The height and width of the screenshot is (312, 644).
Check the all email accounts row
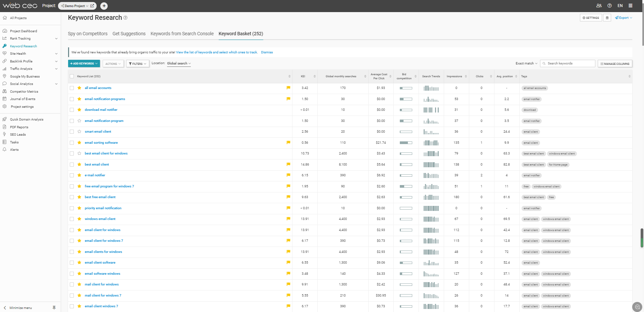[x=72, y=88]
